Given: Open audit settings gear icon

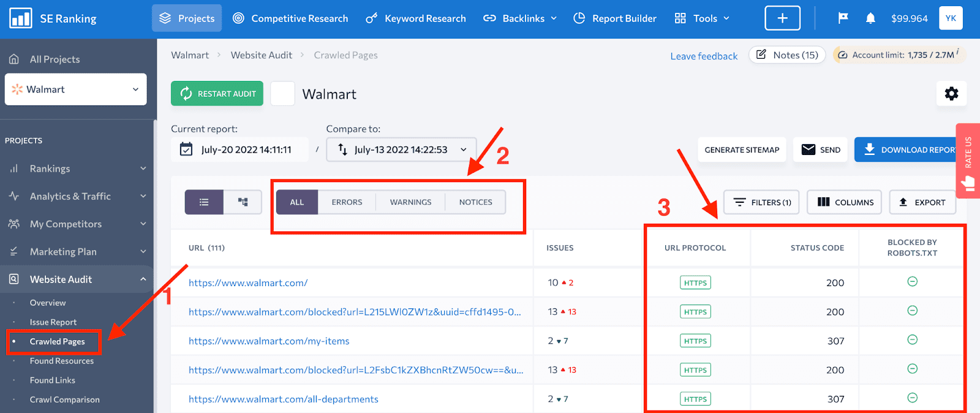Looking at the screenshot, I should [x=951, y=94].
